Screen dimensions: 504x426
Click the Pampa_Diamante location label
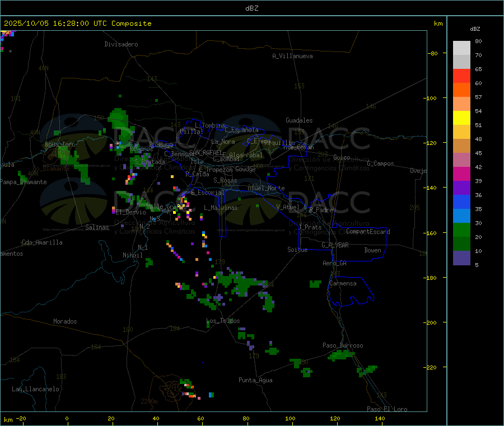click(x=23, y=182)
